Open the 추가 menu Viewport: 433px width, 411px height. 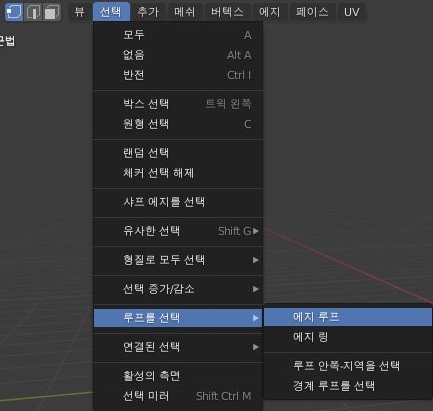pyautogui.click(x=148, y=12)
